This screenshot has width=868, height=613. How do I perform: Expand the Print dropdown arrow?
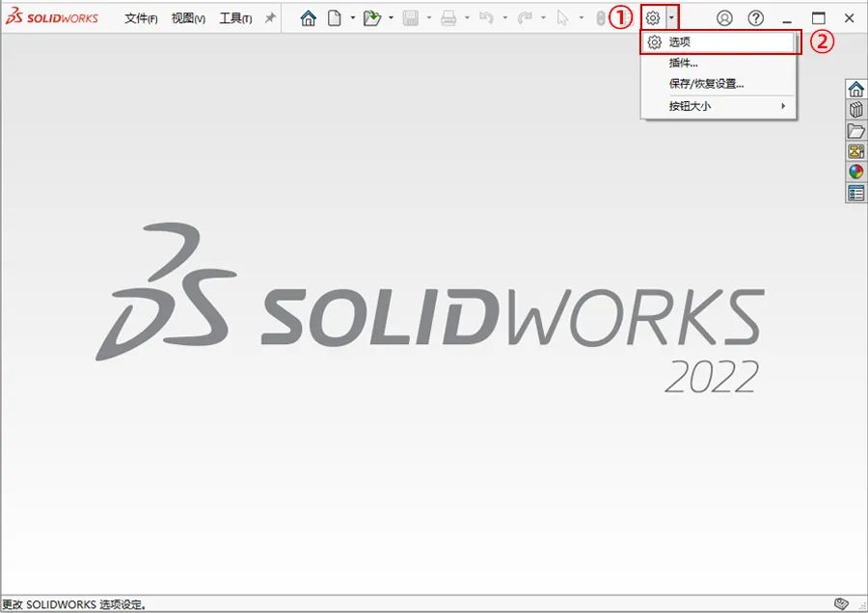click(467, 17)
